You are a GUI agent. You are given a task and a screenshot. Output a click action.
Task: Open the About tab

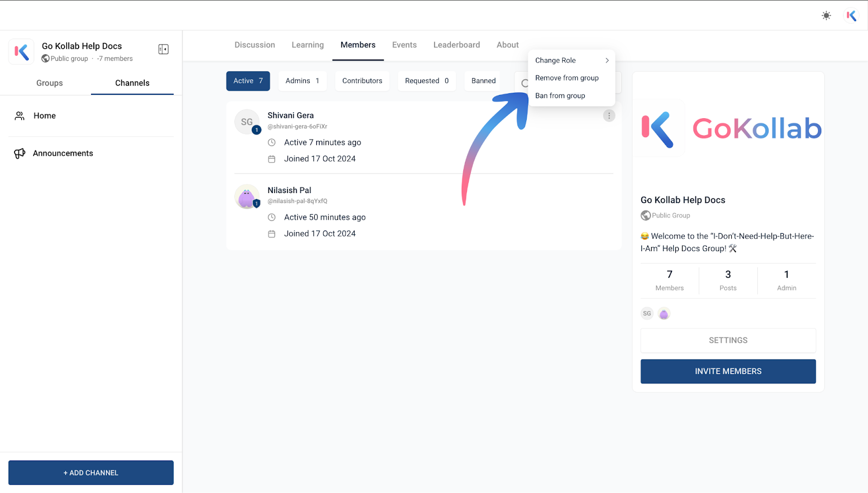click(x=508, y=45)
